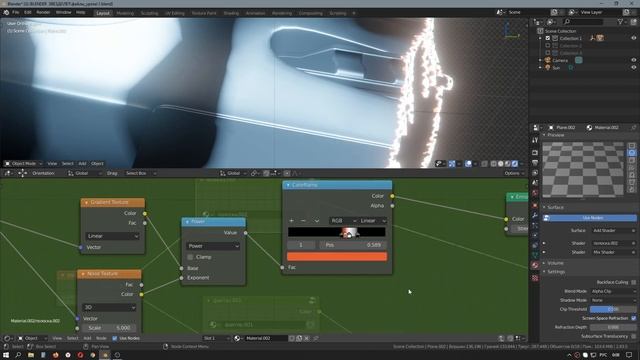Disable Screen Space Refraction checkbox
Screen dimensions: 640x360
[633, 318]
